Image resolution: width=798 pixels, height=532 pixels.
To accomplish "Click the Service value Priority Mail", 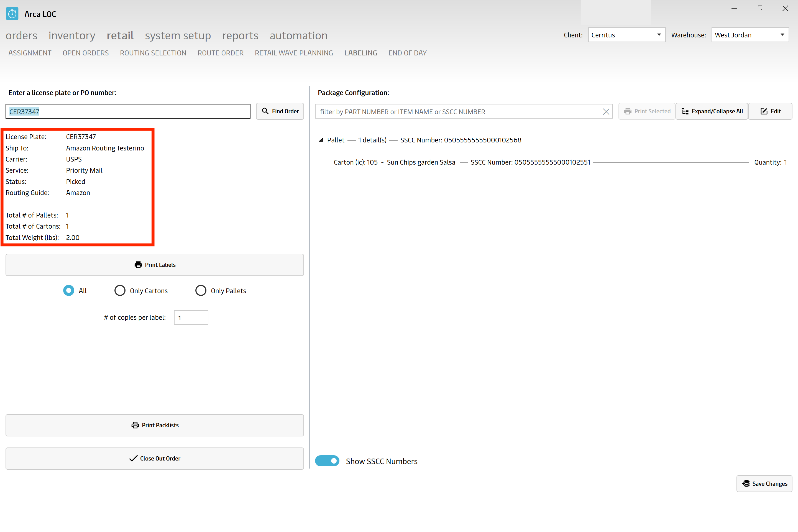I will pos(84,170).
